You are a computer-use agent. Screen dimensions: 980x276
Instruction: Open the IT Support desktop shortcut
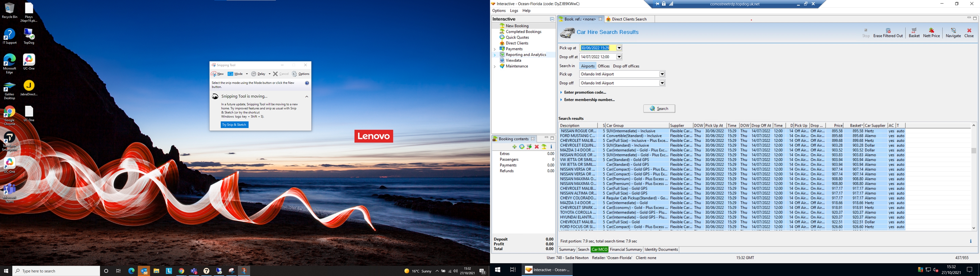9,36
